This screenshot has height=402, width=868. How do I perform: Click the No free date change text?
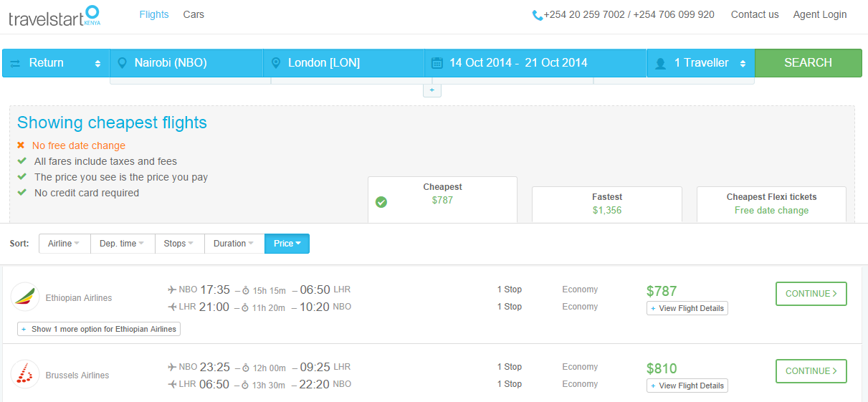79,145
